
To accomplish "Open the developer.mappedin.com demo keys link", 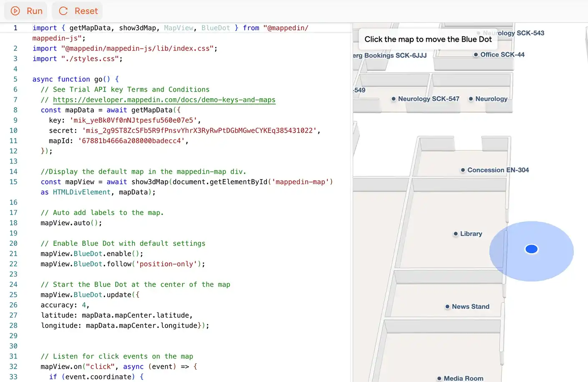I will click(164, 100).
